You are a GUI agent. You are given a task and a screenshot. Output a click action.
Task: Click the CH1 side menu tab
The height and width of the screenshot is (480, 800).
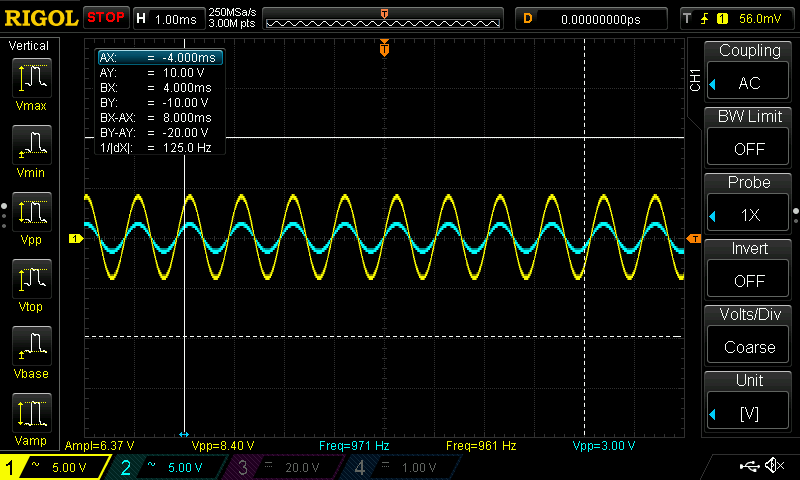point(694,80)
